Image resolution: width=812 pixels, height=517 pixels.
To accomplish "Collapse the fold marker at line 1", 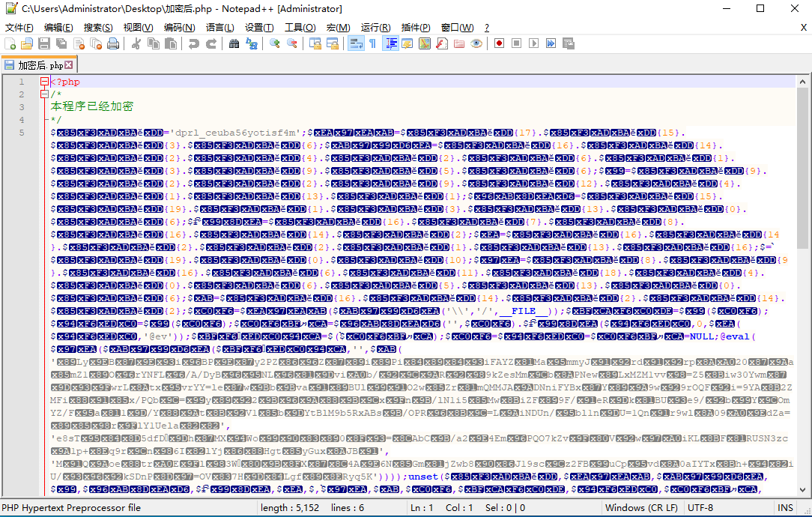I will tap(45, 82).
